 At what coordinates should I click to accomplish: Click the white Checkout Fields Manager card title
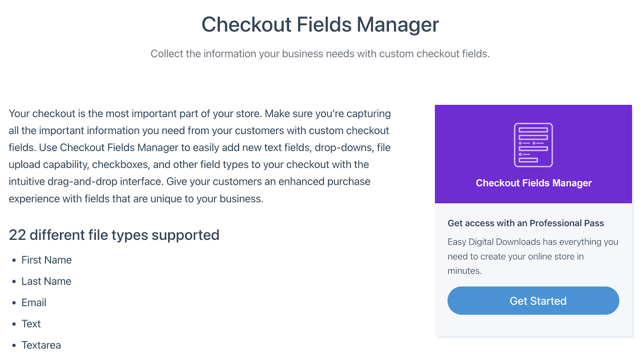[x=534, y=183]
